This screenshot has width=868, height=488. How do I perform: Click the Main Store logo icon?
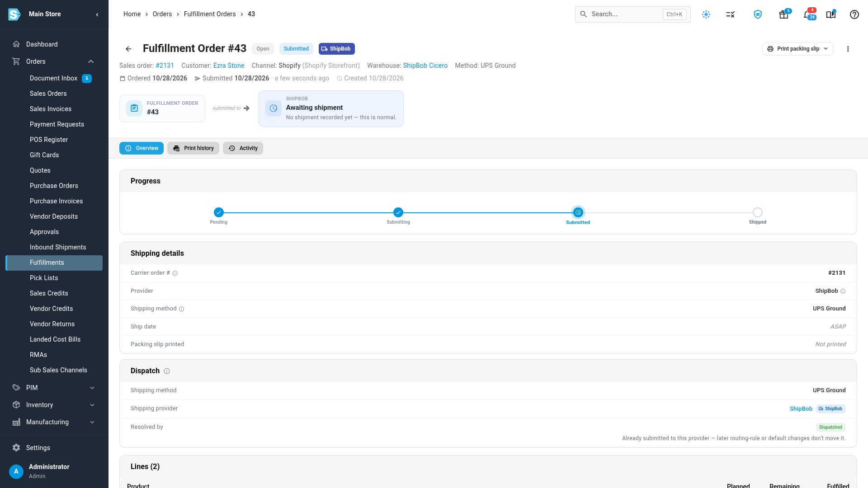tap(14, 14)
